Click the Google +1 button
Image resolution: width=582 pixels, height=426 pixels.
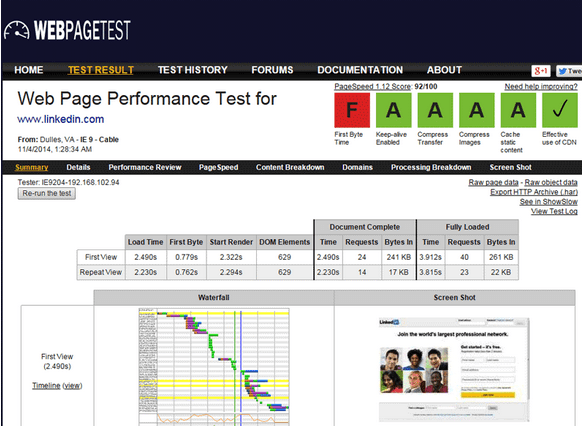point(540,71)
